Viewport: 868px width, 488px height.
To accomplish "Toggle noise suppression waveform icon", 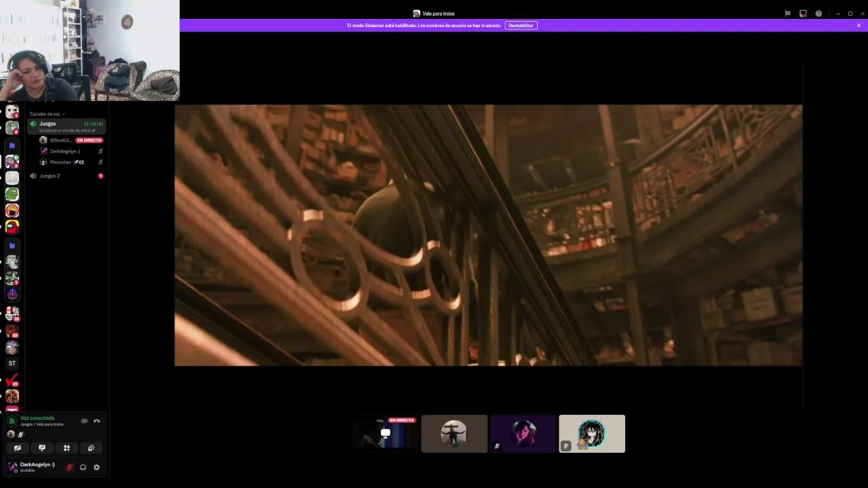I will (x=85, y=421).
